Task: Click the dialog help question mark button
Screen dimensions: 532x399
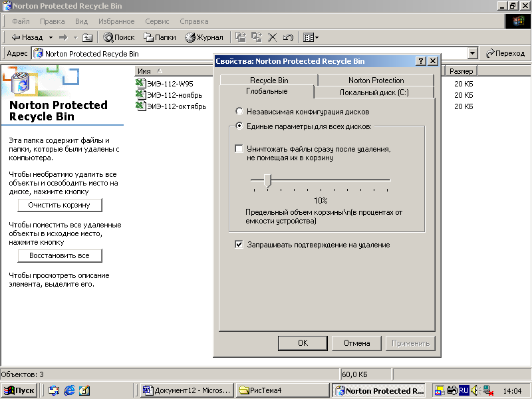Action: click(x=421, y=61)
